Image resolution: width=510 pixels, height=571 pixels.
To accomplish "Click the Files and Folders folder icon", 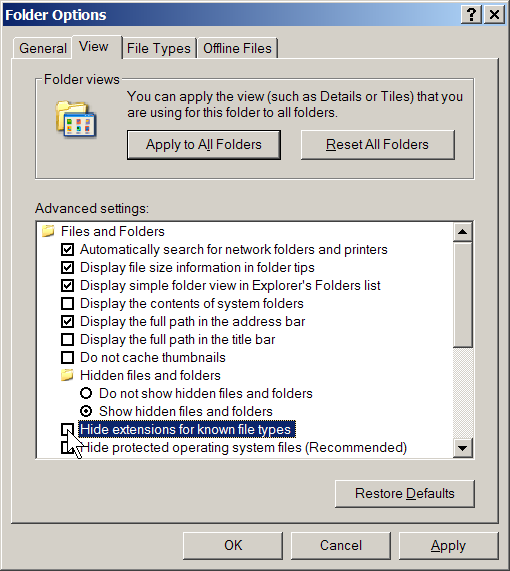I will pos(48,231).
